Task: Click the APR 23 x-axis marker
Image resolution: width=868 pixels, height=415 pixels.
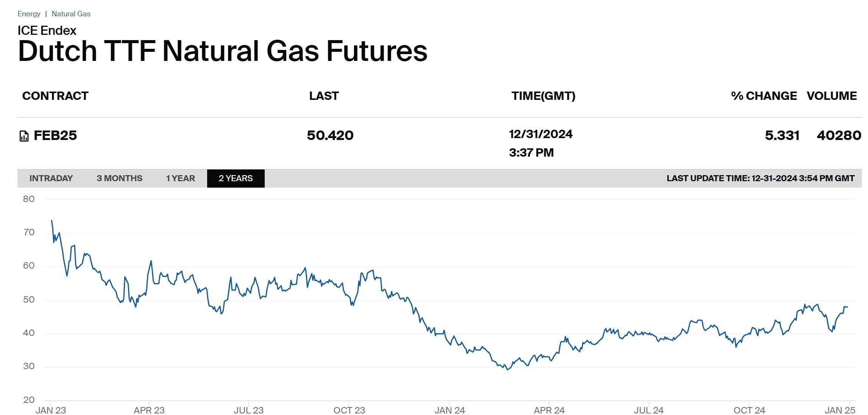Action: pyautogui.click(x=149, y=410)
